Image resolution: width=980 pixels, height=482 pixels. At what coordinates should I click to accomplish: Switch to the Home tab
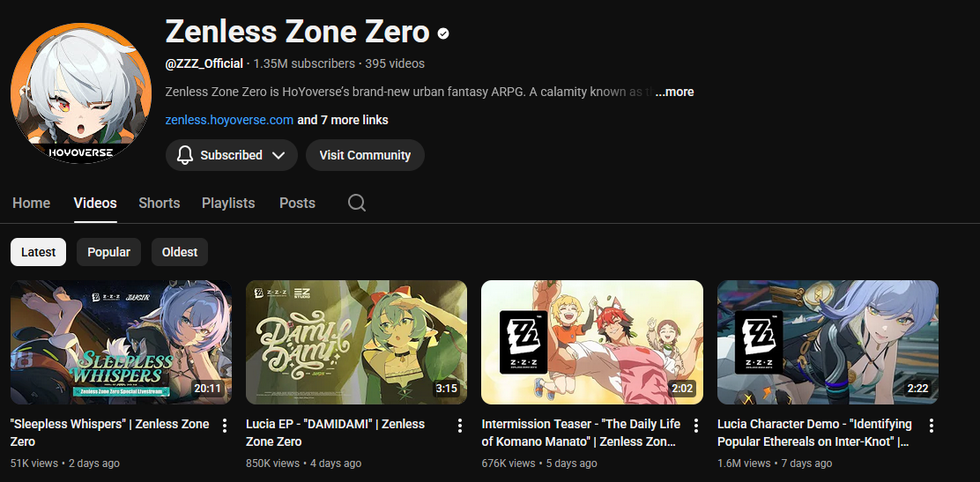[31, 203]
